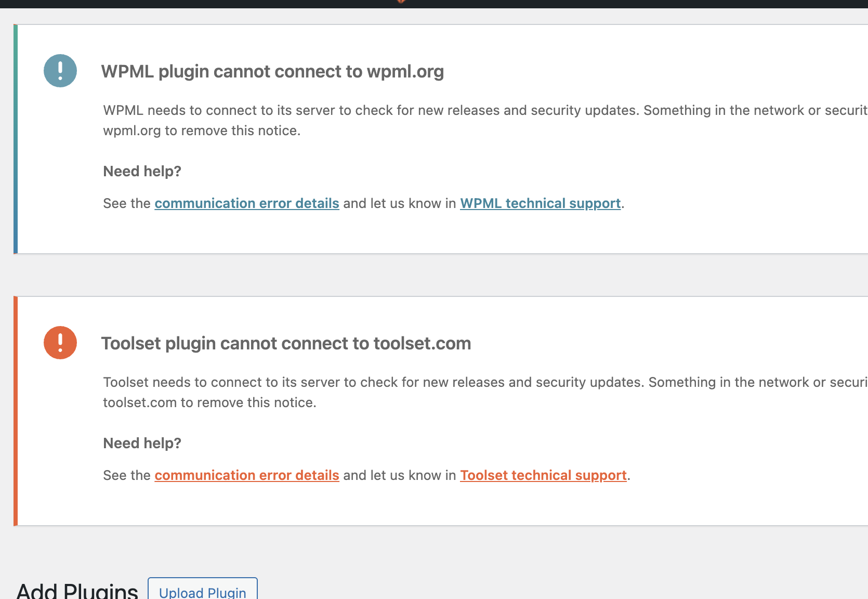Click the blue WPML exclamation alert icon
Screen dimensions: 868x599
pos(60,71)
